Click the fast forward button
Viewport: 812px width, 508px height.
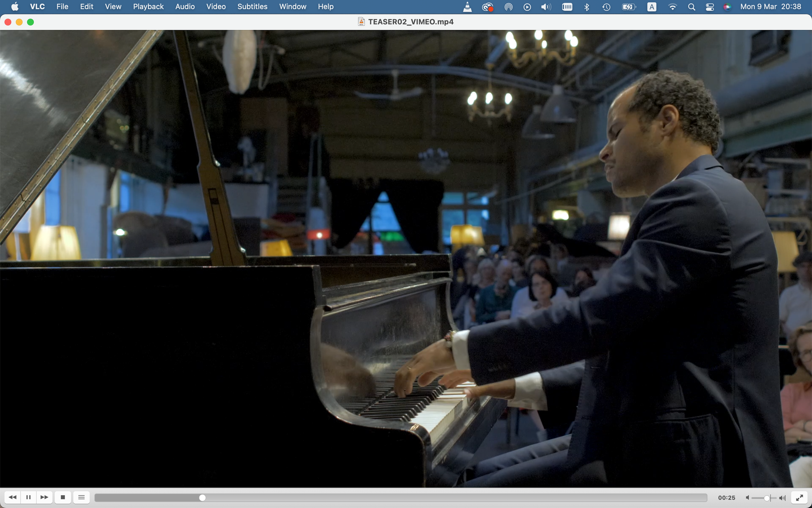pos(44,497)
